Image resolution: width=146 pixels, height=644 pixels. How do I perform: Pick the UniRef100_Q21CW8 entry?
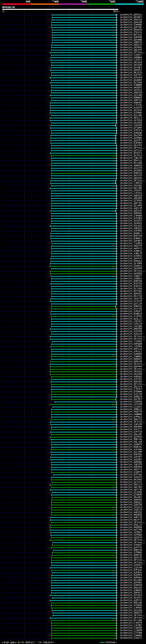click(x=131, y=95)
